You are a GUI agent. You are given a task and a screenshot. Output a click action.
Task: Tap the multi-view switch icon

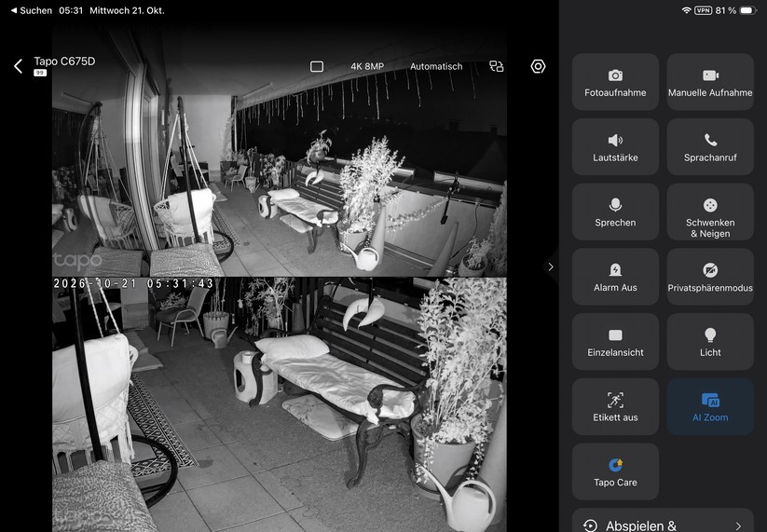point(497,66)
